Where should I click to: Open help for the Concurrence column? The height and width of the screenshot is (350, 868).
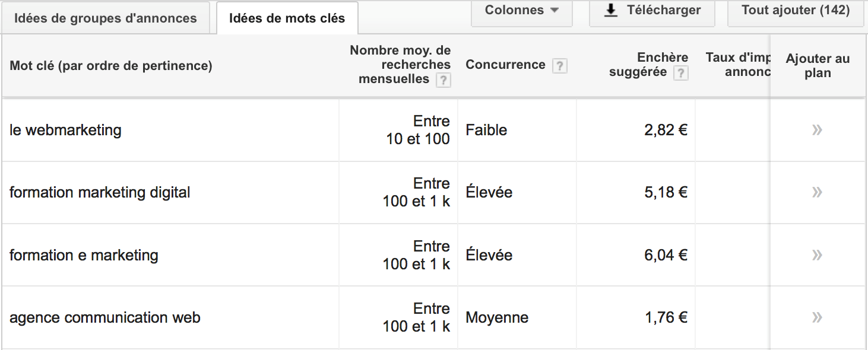[559, 66]
